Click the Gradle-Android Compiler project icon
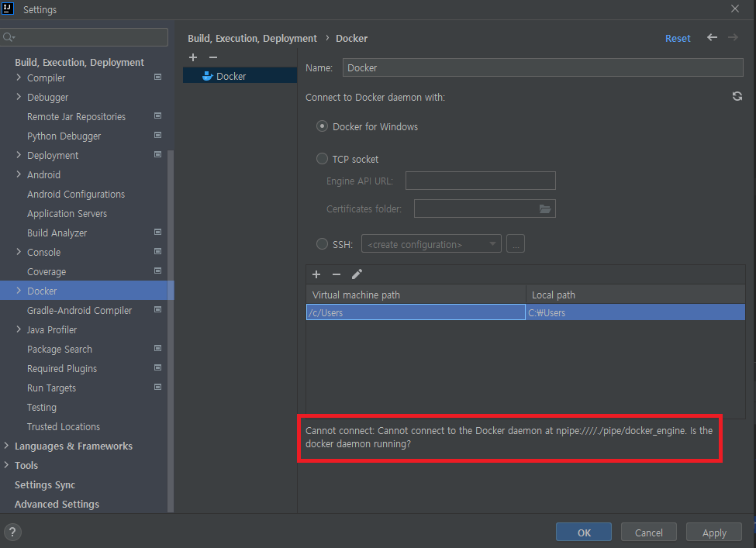Image resolution: width=756 pixels, height=548 pixels. tap(157, 309)
